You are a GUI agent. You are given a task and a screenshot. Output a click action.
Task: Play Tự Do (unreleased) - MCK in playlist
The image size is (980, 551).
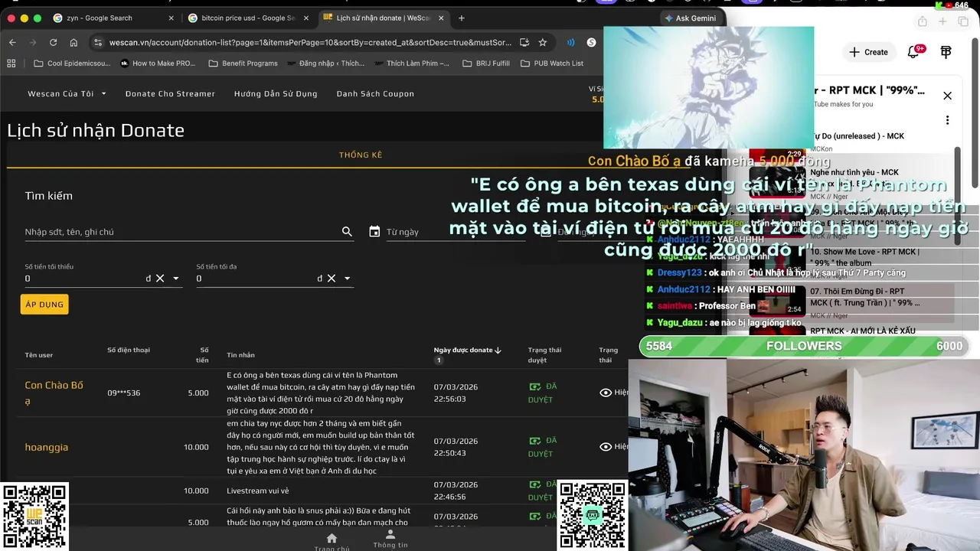857,136
